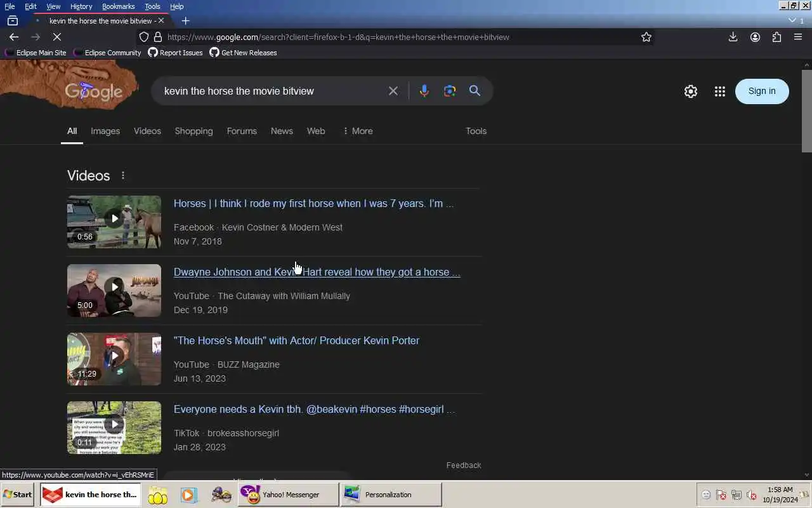Click the browser back arrow
The image size is (812, 508).
[x=14, y=37]
